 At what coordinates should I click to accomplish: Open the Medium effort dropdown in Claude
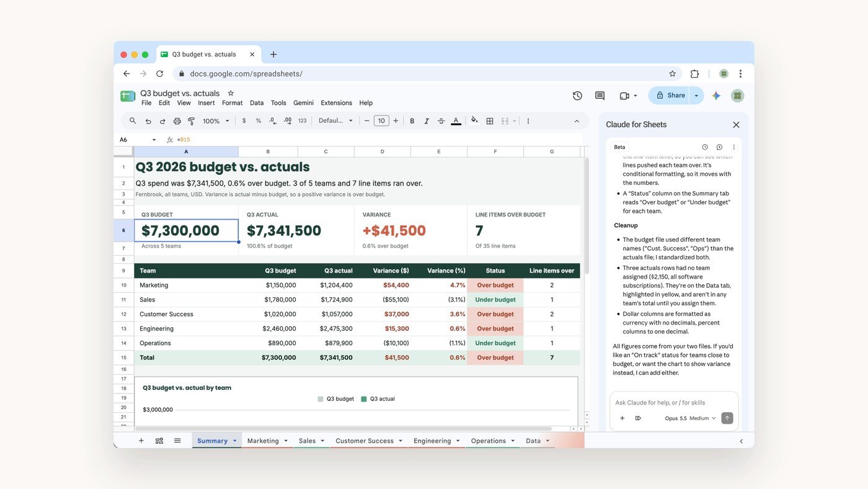702,418
